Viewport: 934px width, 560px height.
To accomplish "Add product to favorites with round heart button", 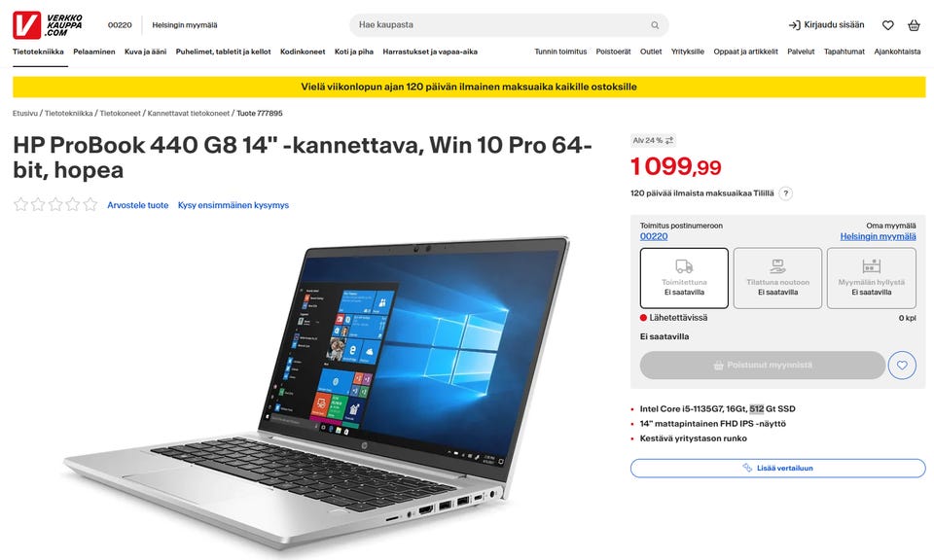I will (902, 365).
